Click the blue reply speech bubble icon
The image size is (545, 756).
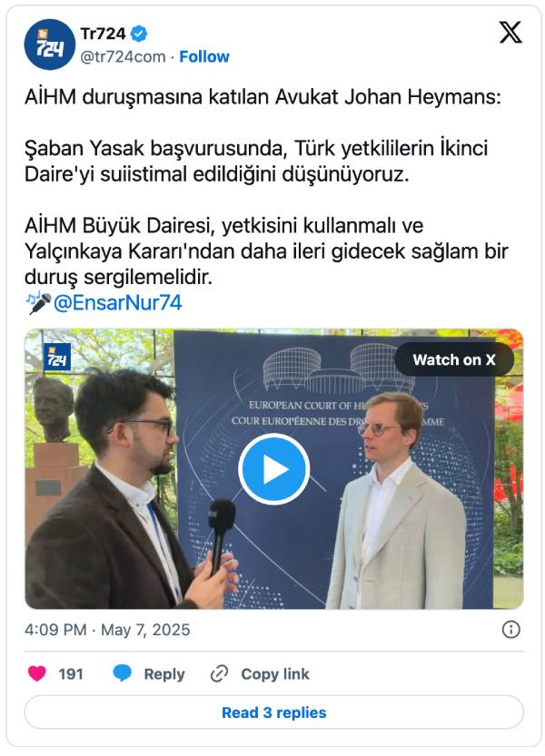(x=122, y=673)
